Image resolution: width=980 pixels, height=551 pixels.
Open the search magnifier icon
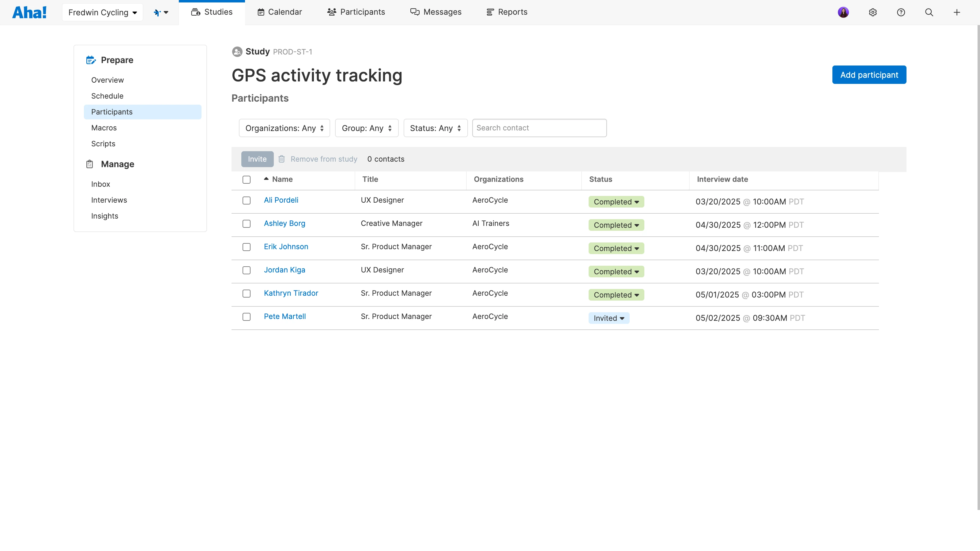(x=929, y=12)
